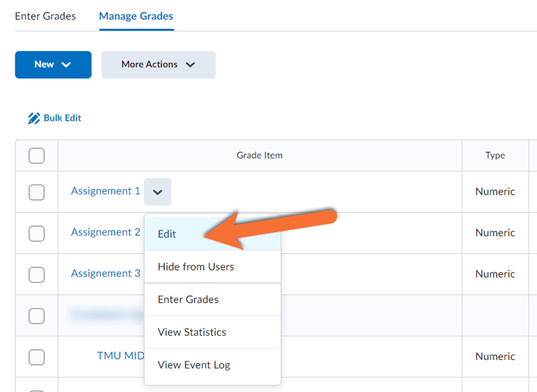The image size is (537, 392).
Task: Click the Bulk Edit text link
Action: point(62,118)
